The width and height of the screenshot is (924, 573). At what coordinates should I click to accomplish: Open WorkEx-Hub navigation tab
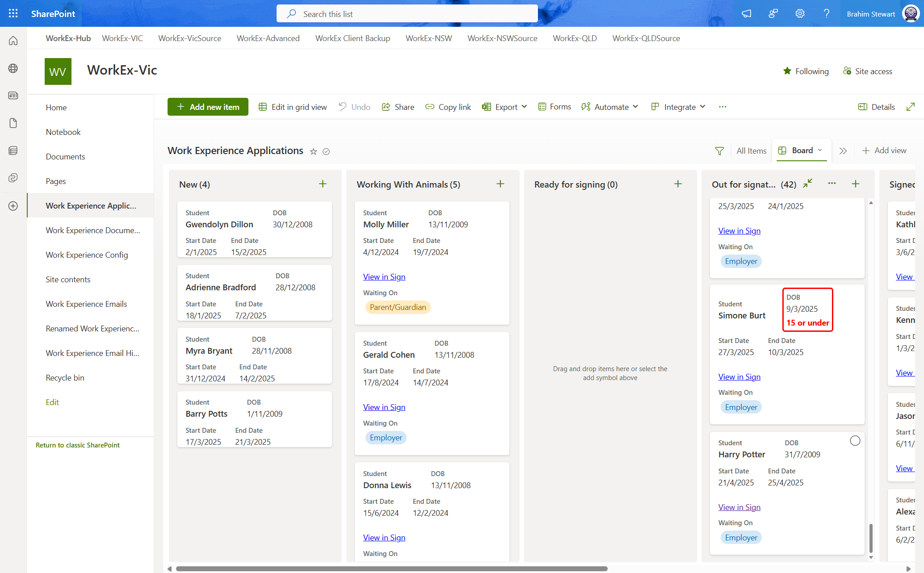coord(68,38)
